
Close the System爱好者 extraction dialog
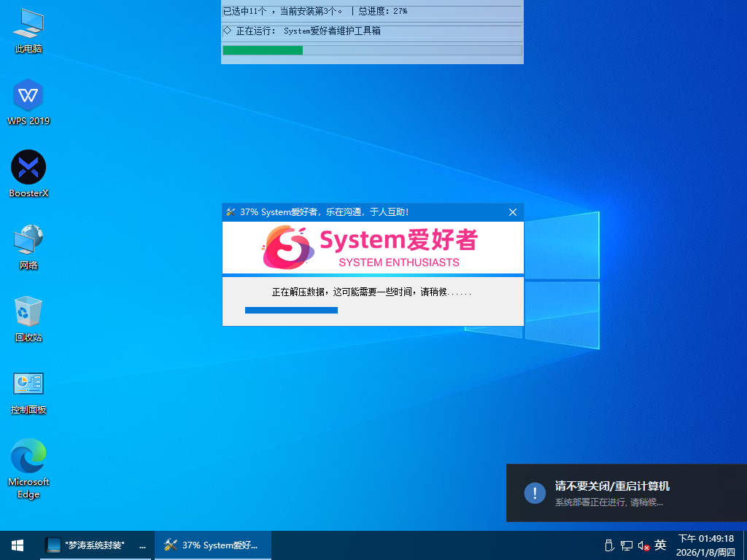(512, 212)
